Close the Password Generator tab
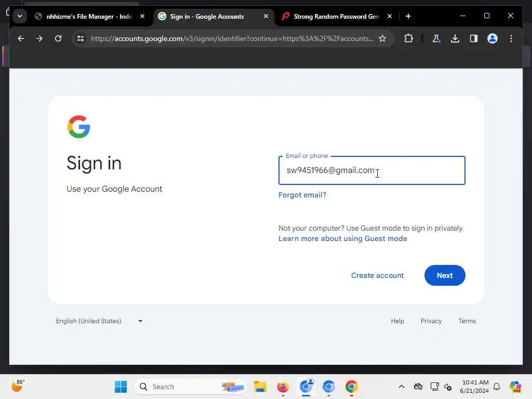The width and height of the screenshot is (532, 399). click(x=390, y=16)
